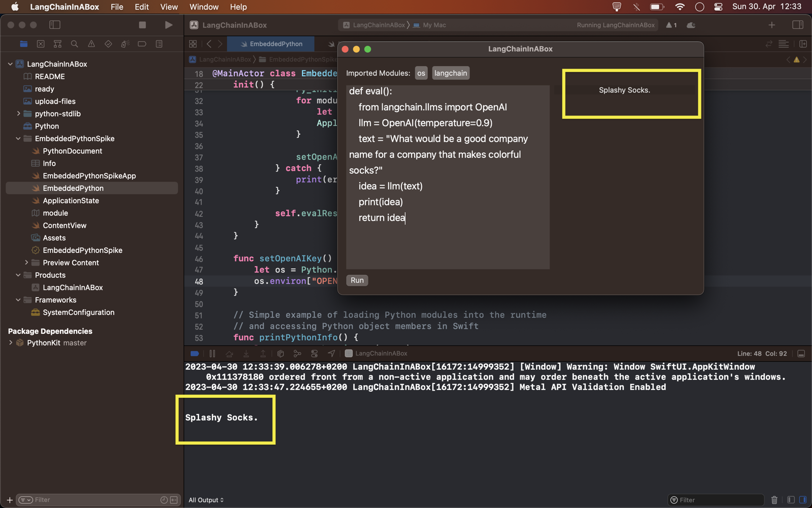Open the Source Control navigator icon
Screen dimensions: 812x508
41,44
